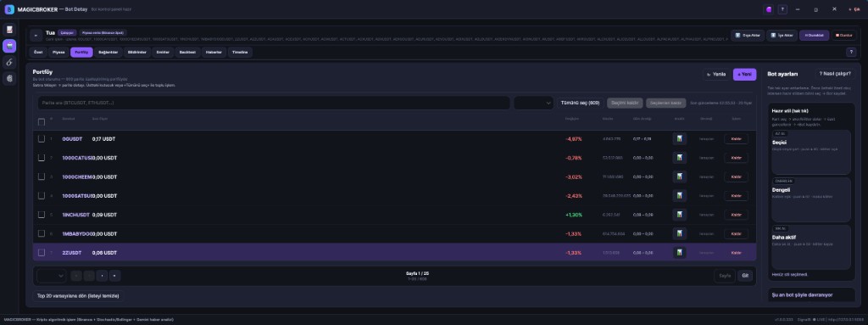This screenshot has width=868, height=325.
Task: Focus the Sayfa page number input
Action: coord(725,276)
